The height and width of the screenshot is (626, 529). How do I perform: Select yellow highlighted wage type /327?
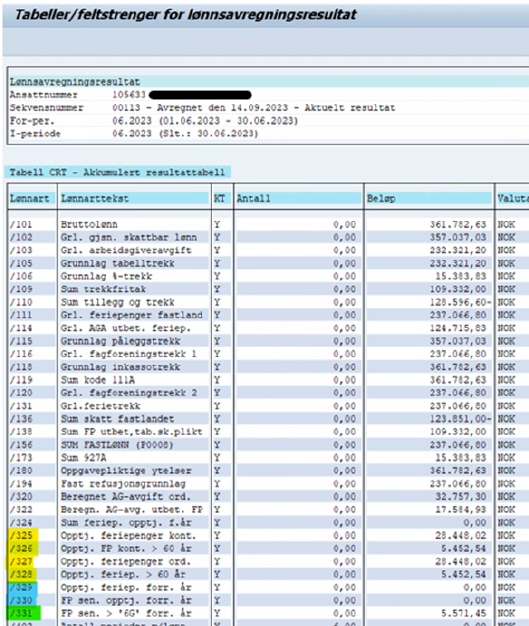click(x=21, y=561)
